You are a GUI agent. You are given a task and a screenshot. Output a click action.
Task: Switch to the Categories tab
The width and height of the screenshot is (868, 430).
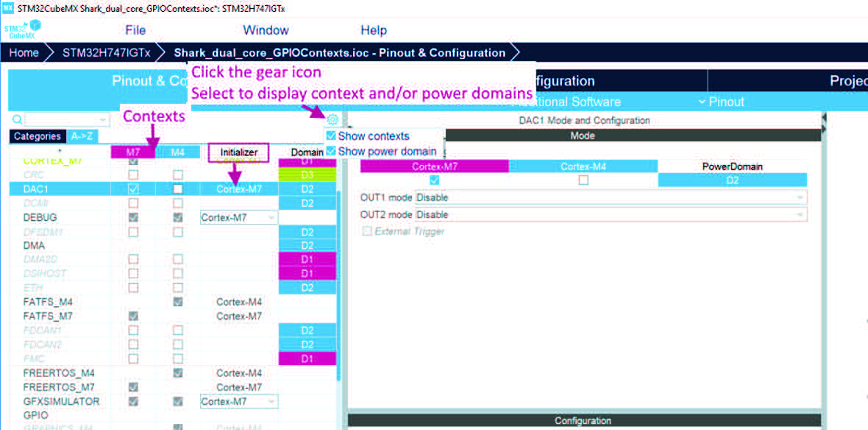click(x=37, y=136)
